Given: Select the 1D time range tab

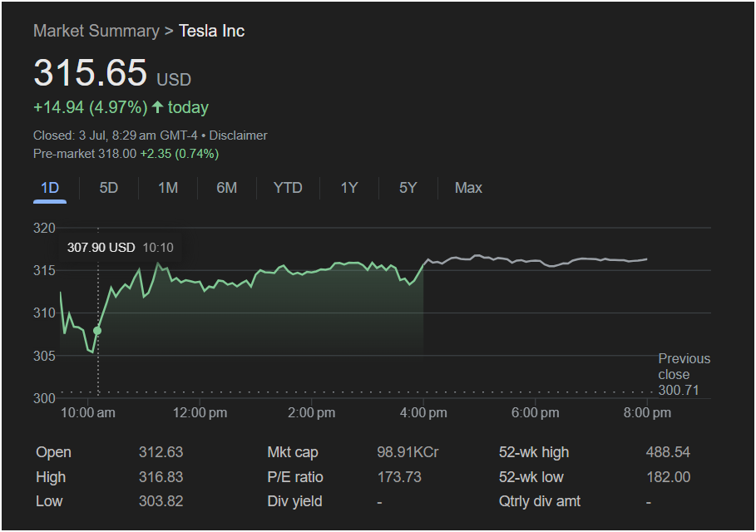Looking at the screenshot, I should (x=50, y=188).
